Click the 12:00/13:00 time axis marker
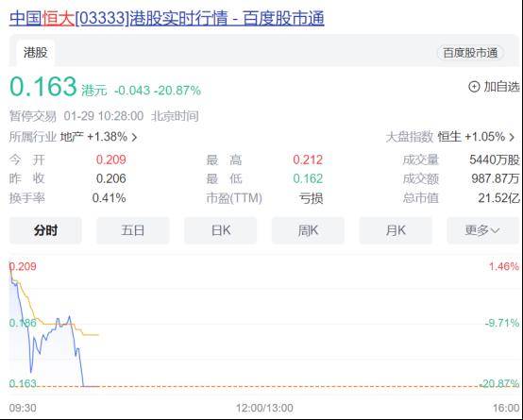Screen dimensions: 523x420 click(x=264, y=408)
